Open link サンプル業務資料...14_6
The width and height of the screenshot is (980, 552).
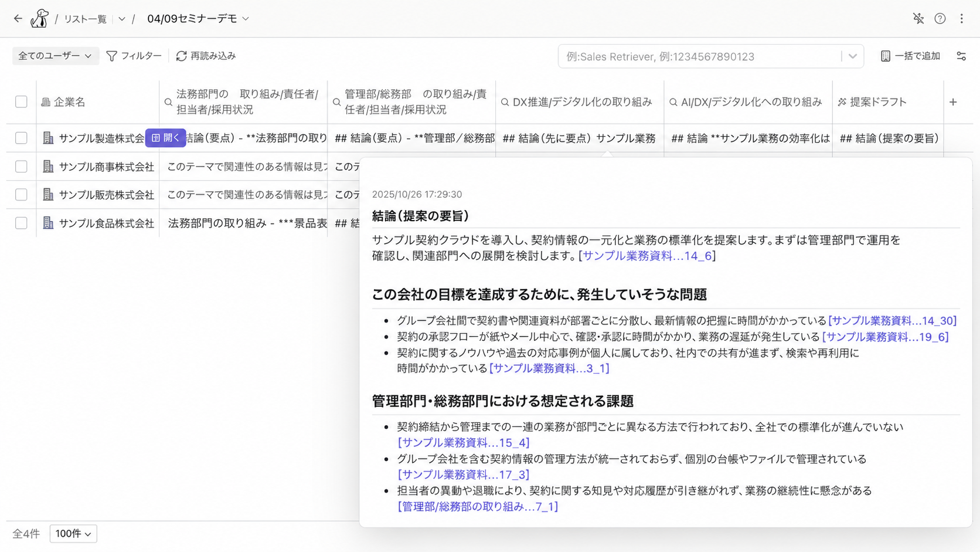coord(647,256)
